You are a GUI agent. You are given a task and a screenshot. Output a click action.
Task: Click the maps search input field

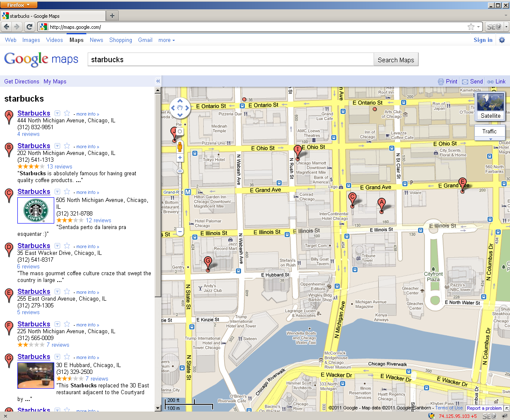[x=230, y=60]
